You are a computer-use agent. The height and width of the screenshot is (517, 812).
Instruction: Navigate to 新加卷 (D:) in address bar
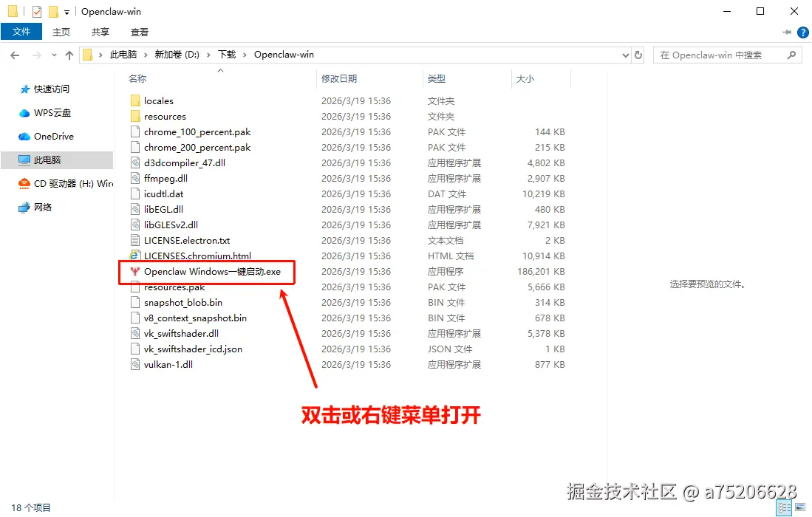point(177,55)
